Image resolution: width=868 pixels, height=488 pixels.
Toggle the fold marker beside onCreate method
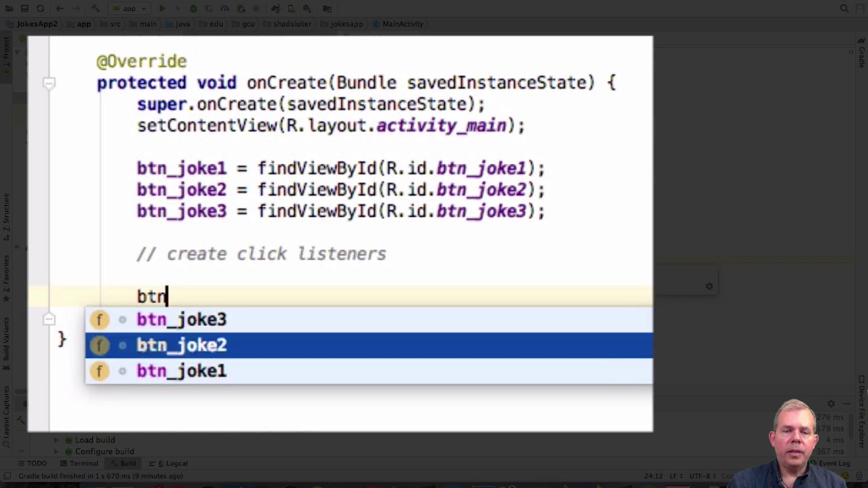[49, 83]
